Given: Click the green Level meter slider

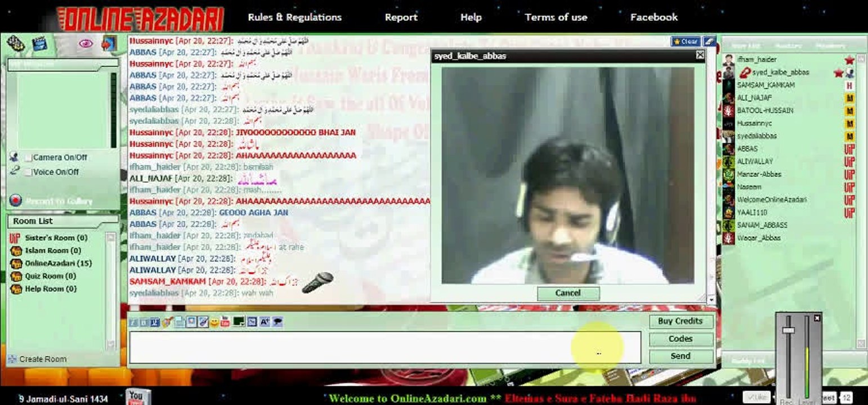Looking at the screenshot, I should click(807, 358).
